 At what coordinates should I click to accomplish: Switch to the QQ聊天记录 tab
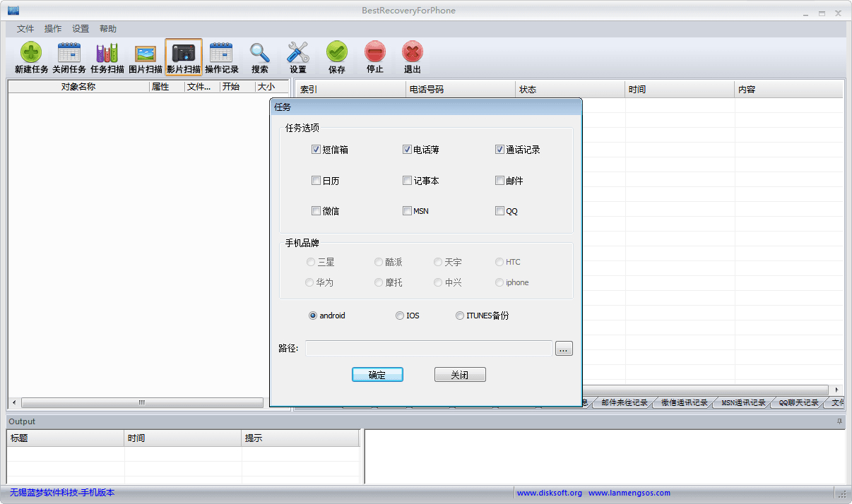(798, 403)
